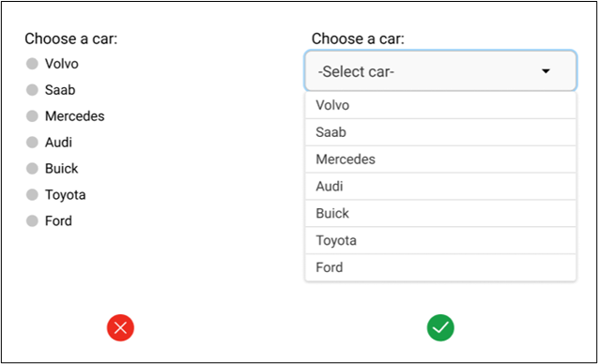Click the red X incorrect icon

point(120,327)
